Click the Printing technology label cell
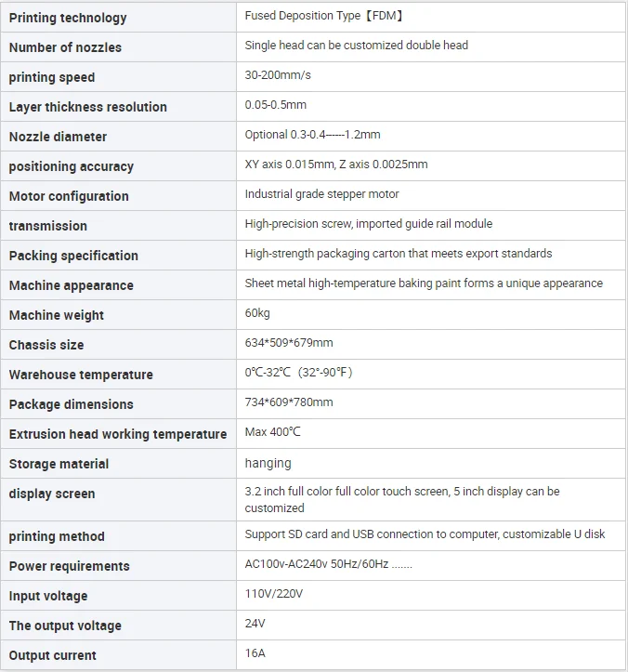628x672 pixels. pos(68,18)
